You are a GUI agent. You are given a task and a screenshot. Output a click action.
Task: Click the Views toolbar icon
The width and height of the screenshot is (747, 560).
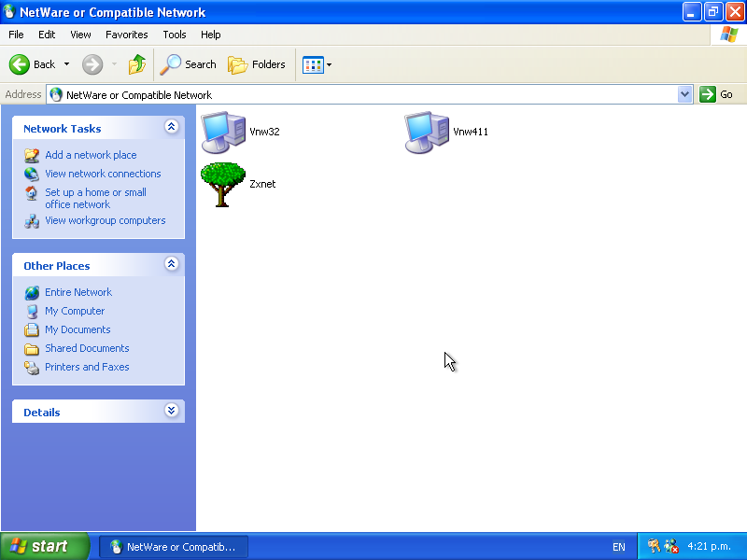(313, 64)
